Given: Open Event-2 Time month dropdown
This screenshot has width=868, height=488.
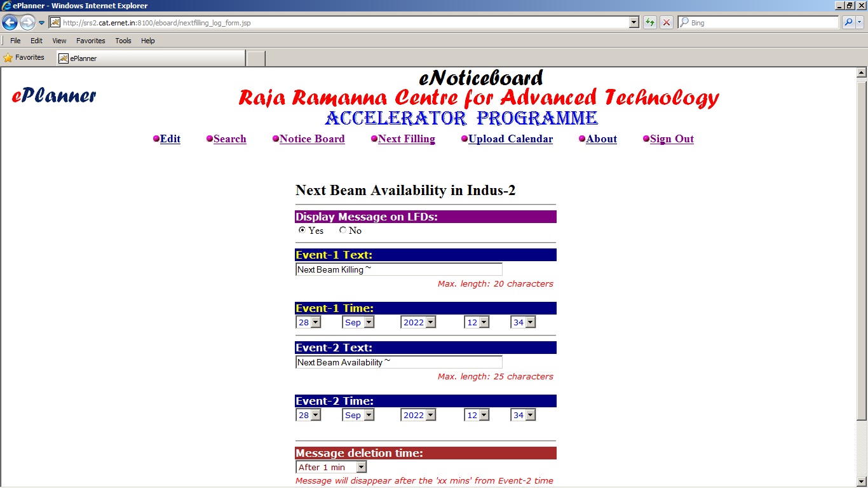Looking at the screenshot, I should click(358, 415).
